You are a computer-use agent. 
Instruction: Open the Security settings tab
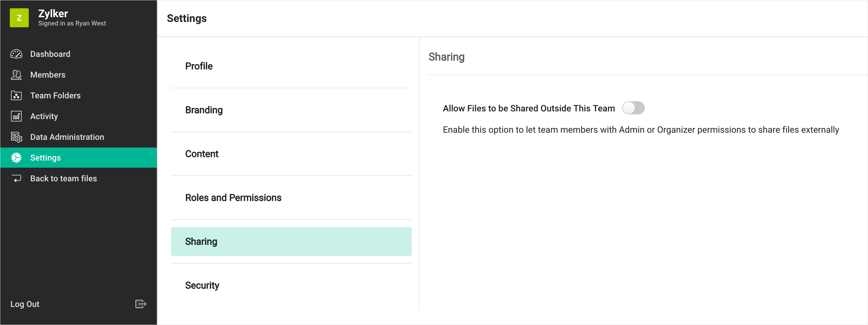[x=291, y=285]
